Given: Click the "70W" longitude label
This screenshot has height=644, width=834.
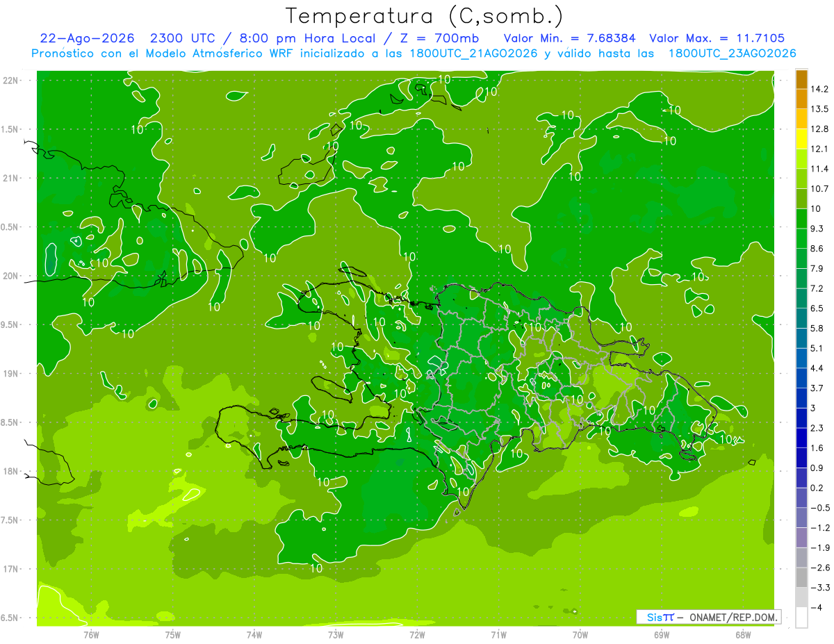Looking at the screenshot, I should (580, 634).
